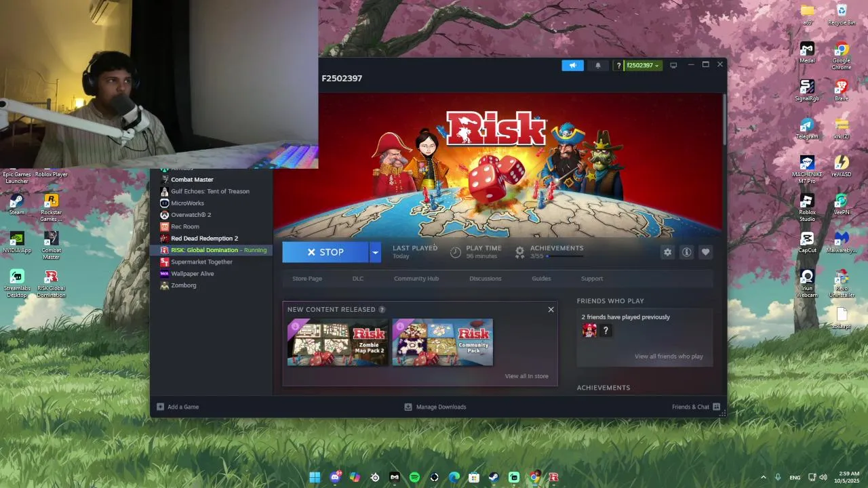Select Rec Room in the library list
868x488 pixels.
tap(211, 226)
